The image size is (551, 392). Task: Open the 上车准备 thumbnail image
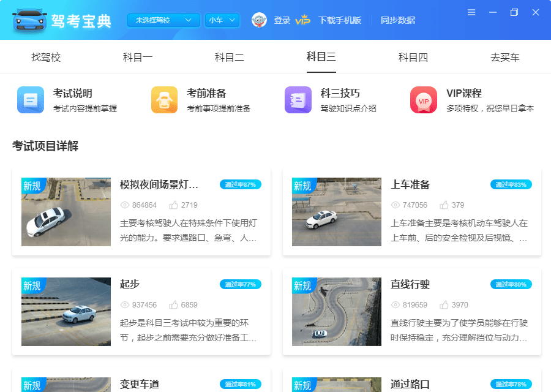(x=337, y=212)
